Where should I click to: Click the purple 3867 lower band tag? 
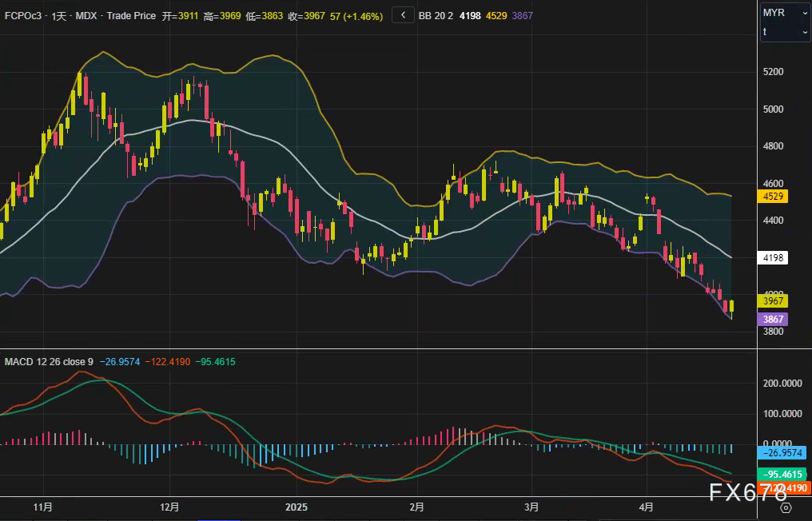coord(773,319)
